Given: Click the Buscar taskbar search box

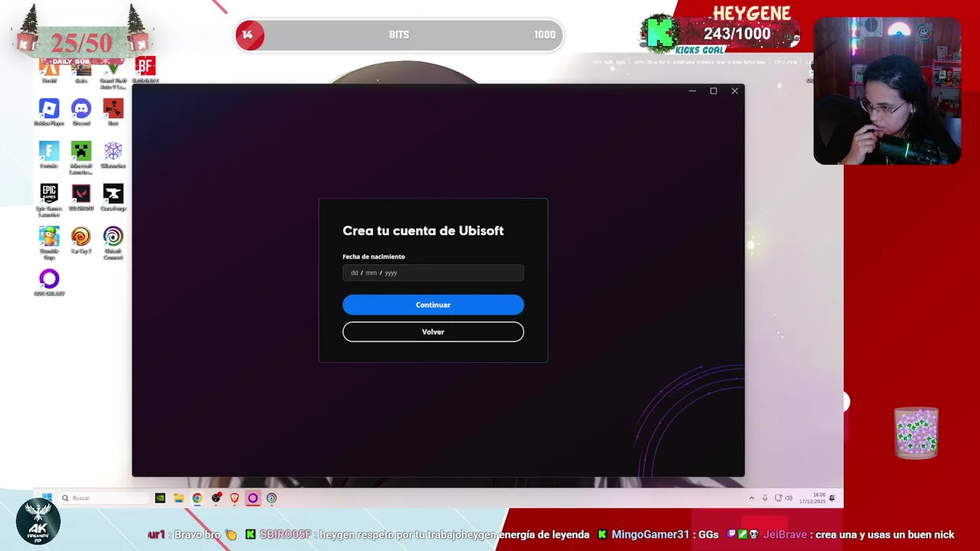Looking at the screenshot, I should (104, 498).
